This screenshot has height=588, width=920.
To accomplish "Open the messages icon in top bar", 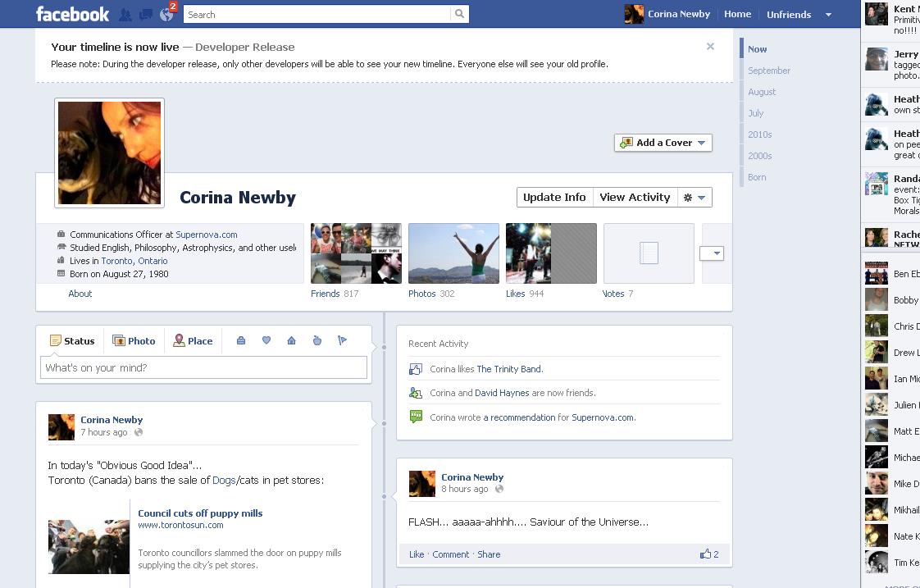I will (146, 15).
